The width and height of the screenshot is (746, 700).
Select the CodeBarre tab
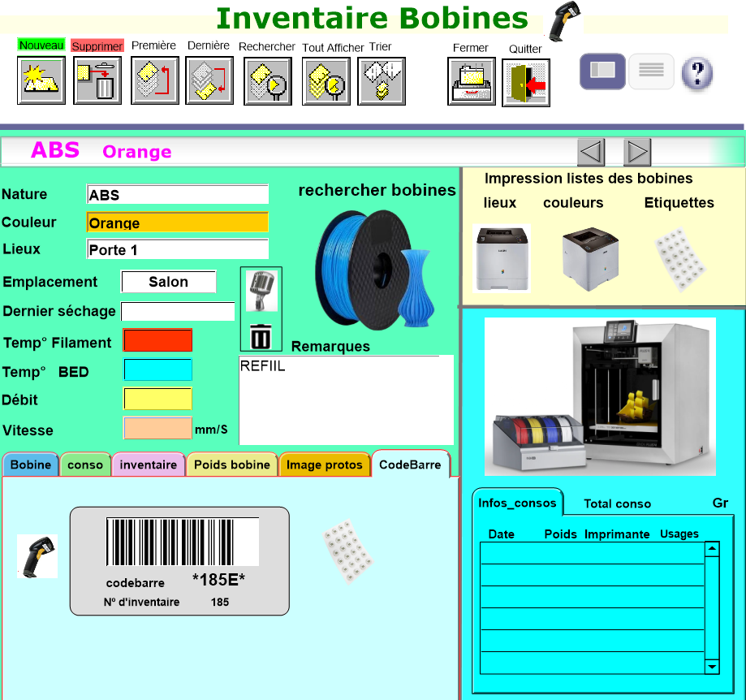pos(410,465)
